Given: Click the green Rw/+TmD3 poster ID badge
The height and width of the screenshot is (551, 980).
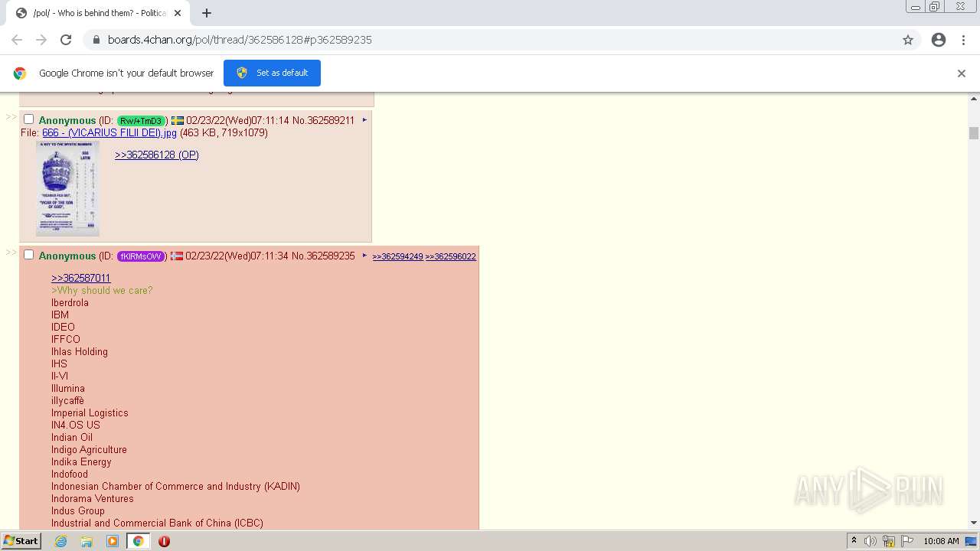Looking at the screenshot, I should pos(141,121).
